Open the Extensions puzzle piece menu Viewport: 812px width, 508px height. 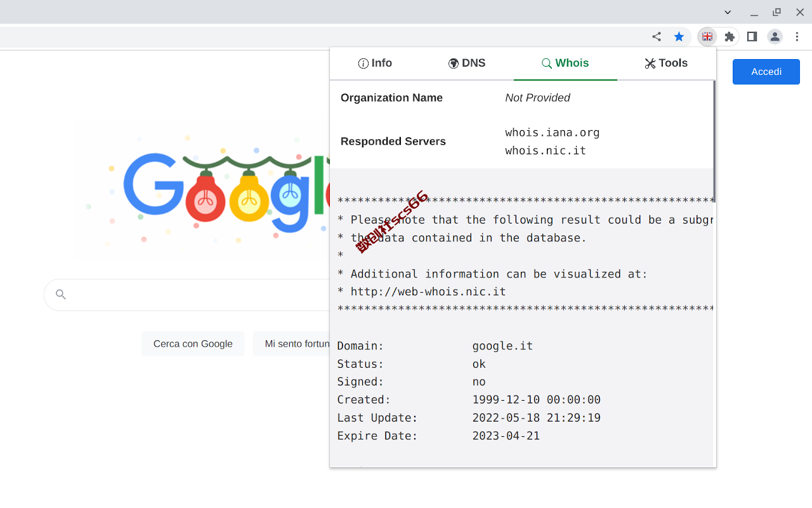pos(730,37)
